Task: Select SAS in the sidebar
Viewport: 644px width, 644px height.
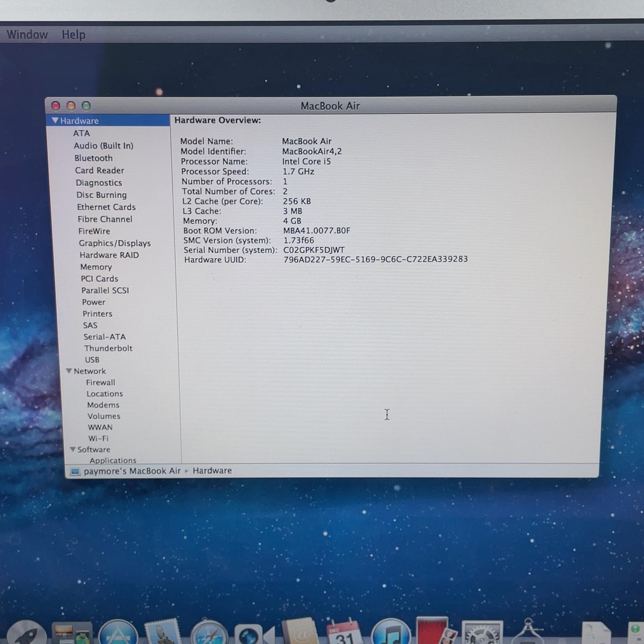Action: 90,325
